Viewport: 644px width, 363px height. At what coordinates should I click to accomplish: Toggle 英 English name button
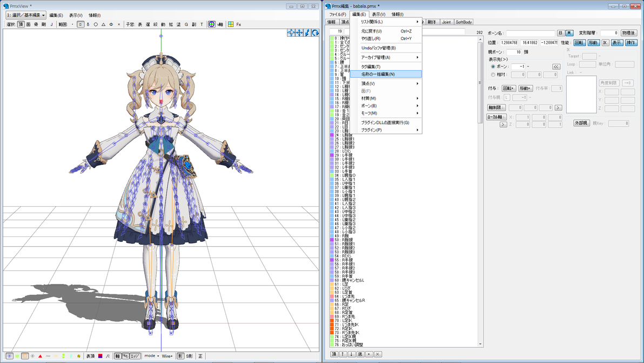coord(569,33)
